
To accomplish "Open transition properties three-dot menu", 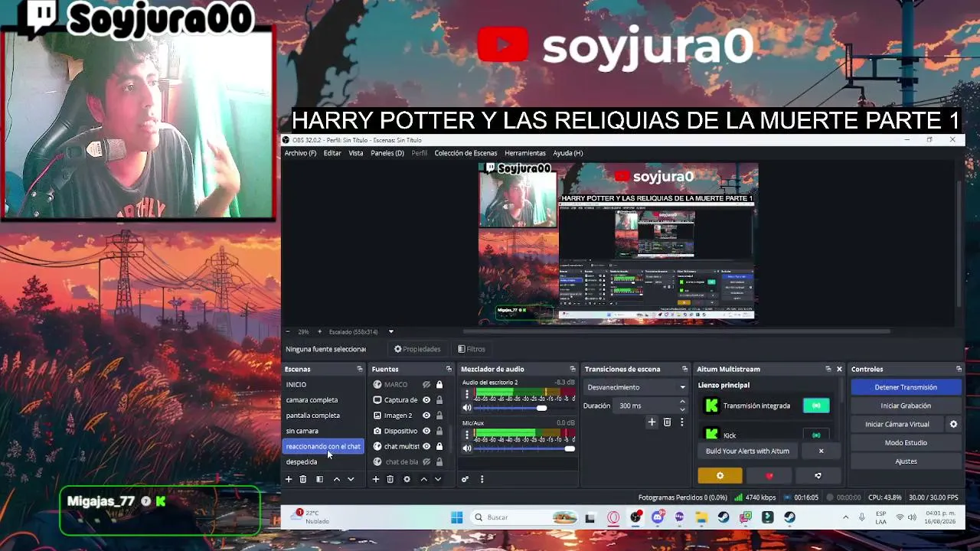I will (x=681, y=422).
